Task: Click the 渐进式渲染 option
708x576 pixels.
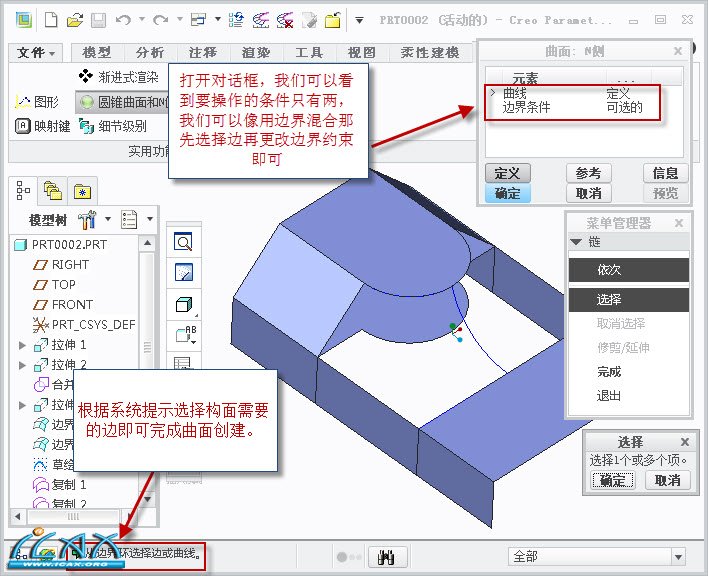Action: [x=119, y=77]
